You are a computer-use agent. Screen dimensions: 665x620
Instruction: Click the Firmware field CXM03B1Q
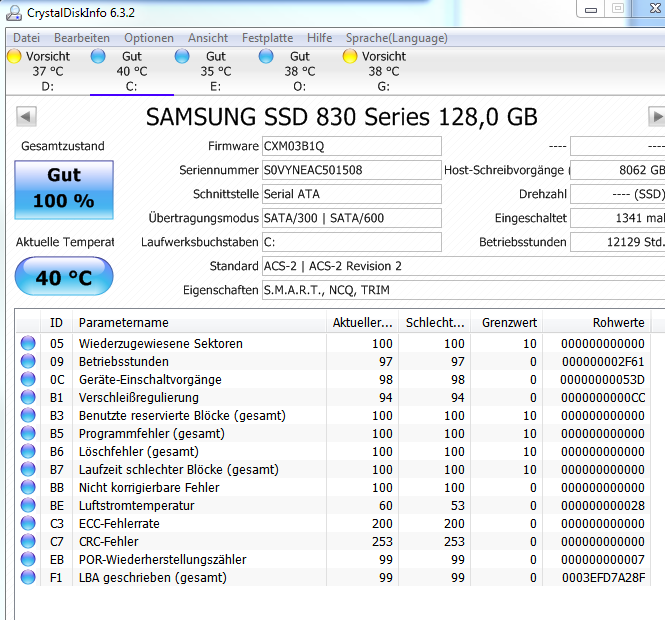point(352,146)
